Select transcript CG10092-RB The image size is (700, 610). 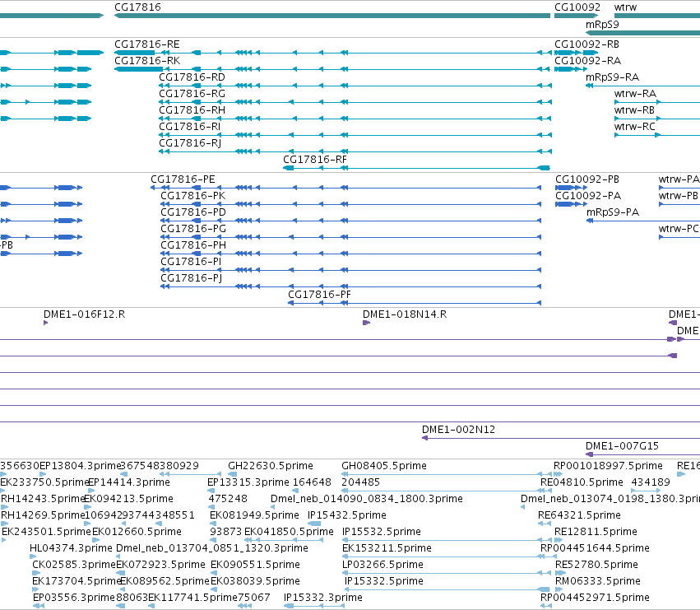(x=586, y=44)
